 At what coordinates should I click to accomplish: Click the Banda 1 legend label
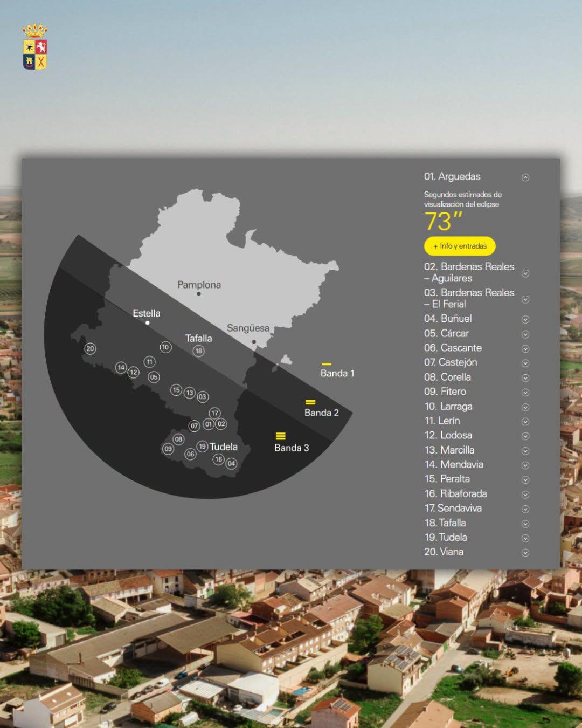[x=337, y=373]
